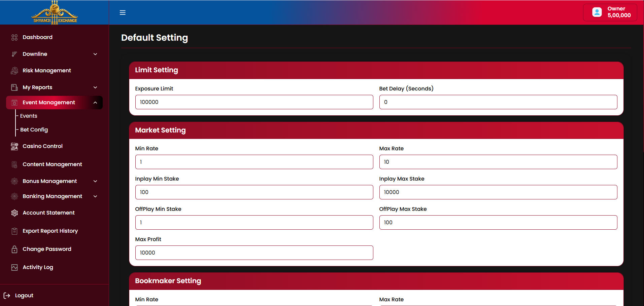
Task: Expand the Bonus Management chevron
Action: (95, 181)
